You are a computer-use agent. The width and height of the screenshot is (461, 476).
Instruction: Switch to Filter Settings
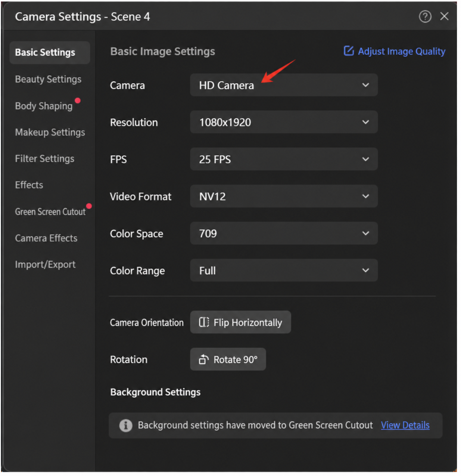click(44, 159)
